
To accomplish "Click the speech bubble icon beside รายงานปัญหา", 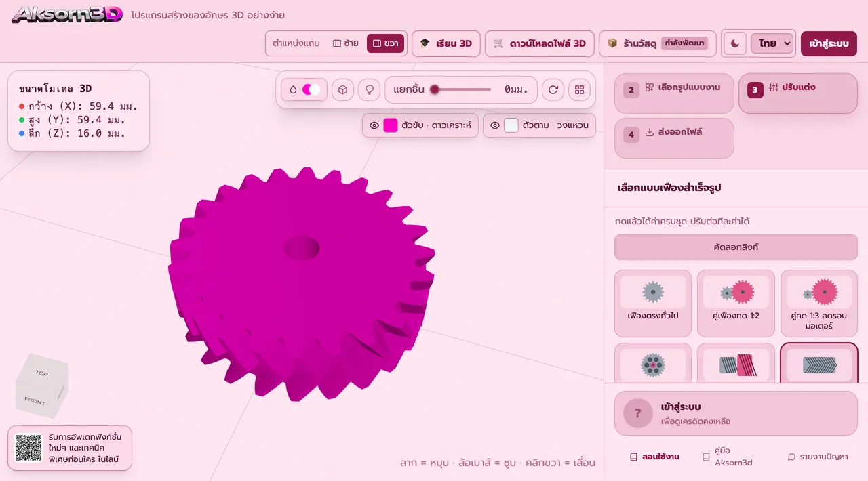I will (791, 457).
